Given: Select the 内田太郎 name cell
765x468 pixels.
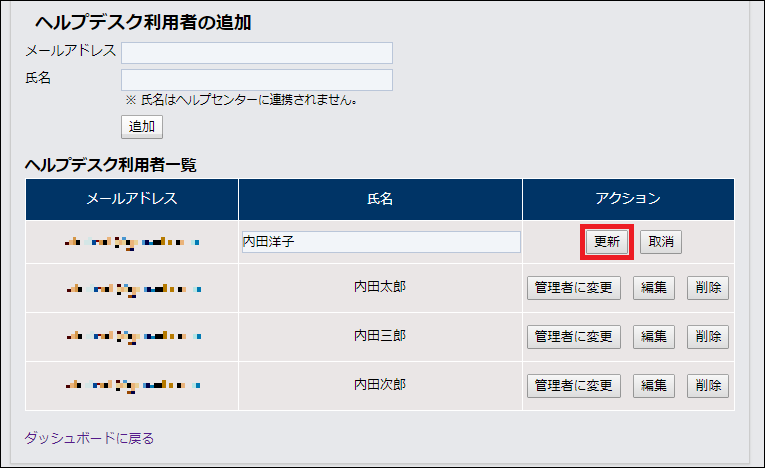Looking at the screenshot, I should (380, 288).
